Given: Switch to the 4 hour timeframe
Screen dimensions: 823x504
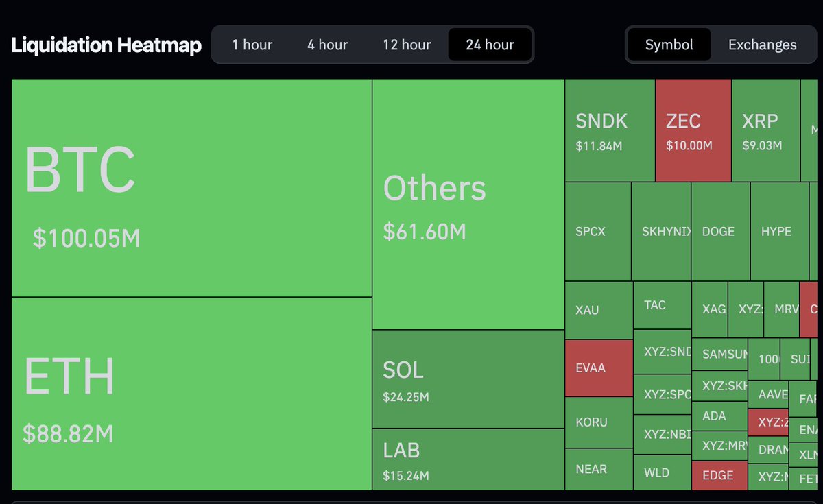Looking at the screenshot, I should [x=327, y=45].
